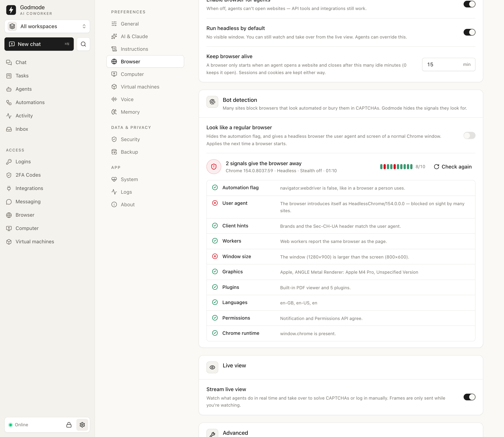
Task: Click the workspace layers icon
Action: pos(12,26)
